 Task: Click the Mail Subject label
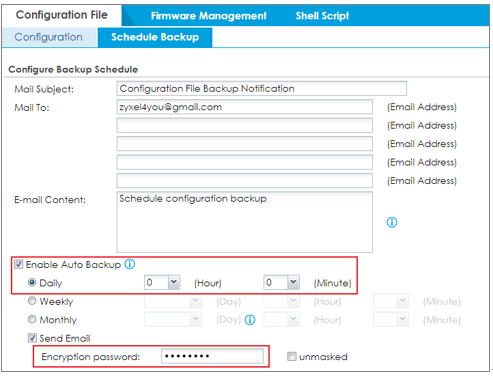coord(44,89)
